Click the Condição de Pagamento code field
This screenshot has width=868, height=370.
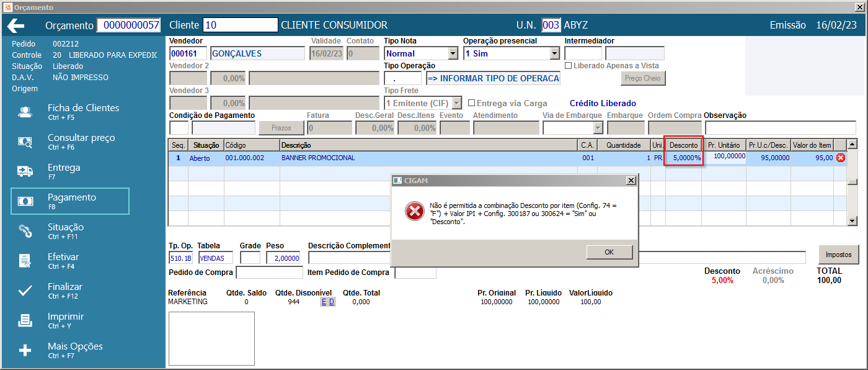[x=179, y=128]
